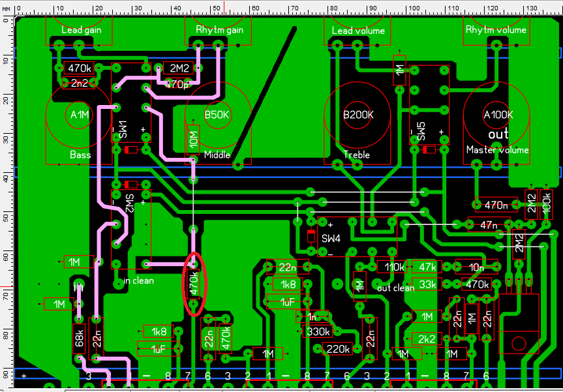563x392 pixels.
Task: Select the 33k resistor
Action: coord(427,284)
